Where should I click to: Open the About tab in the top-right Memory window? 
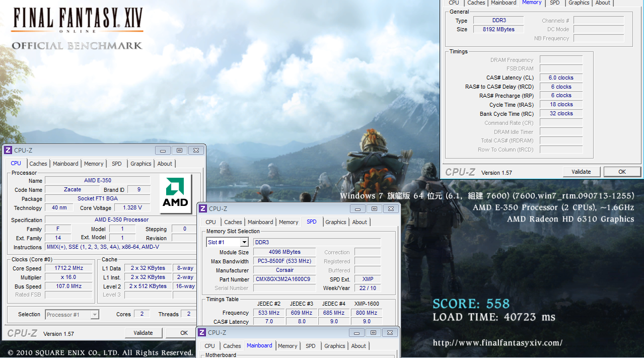pyautogui.click(x=603, y=3)
